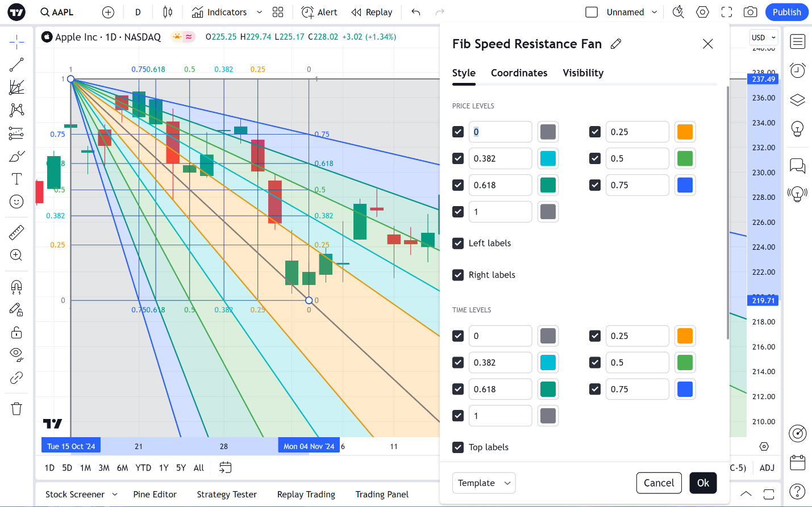This screenshot has height=507, width=812.
Task: Uncheck price level 0.25 checkbox
Action: click(595, 132)
